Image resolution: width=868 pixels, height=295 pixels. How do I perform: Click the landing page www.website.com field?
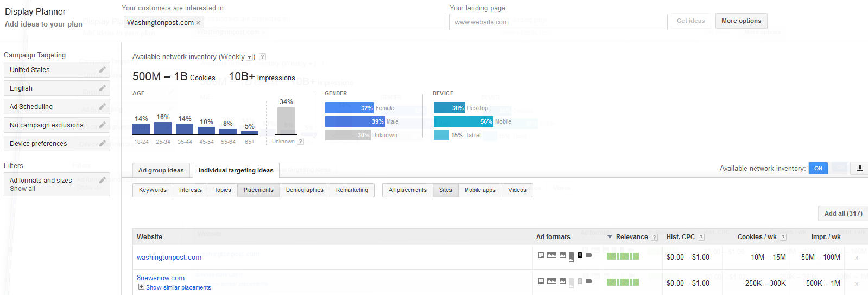558,22
